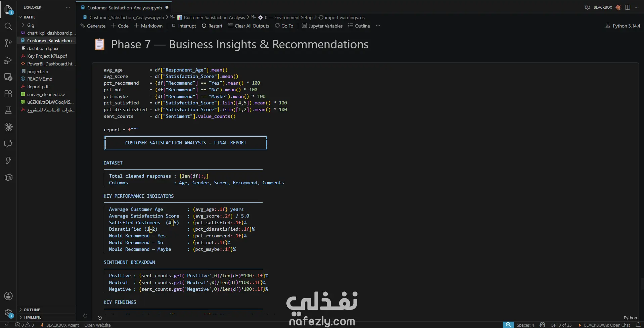Viewport: 644px width, 328px height.
Task: Click the BLACKBOX star icon in title bar
Action: tap(618, 7)
